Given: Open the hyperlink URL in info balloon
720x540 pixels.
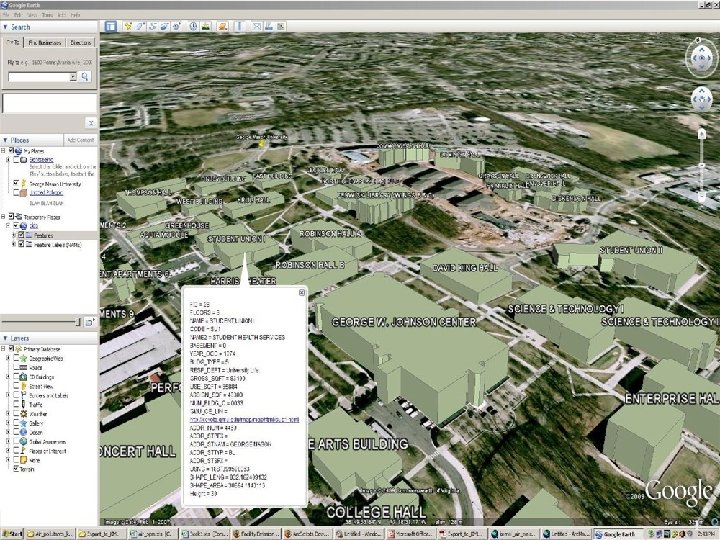Looking at the screenshot, I should [x=244, y=420].
